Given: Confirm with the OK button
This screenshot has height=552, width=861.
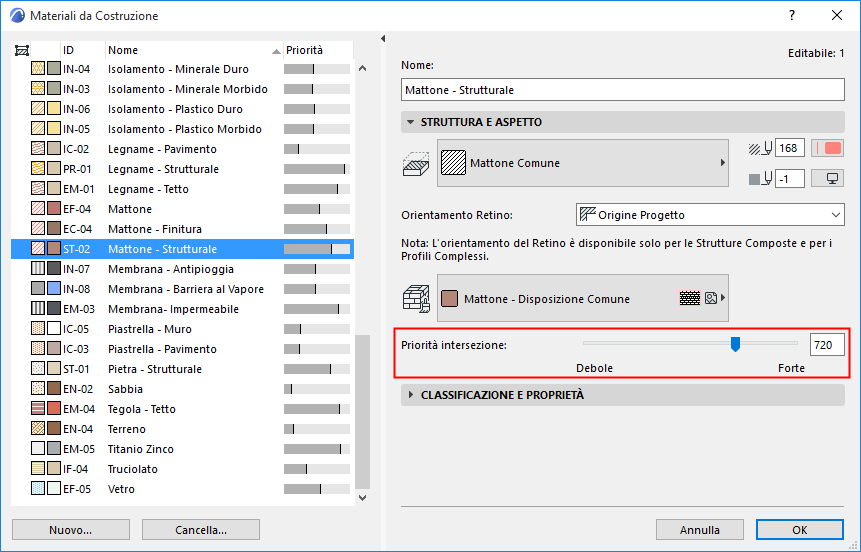Looking at the screenshot, I should pyautogui.click(x=800, y=530).
